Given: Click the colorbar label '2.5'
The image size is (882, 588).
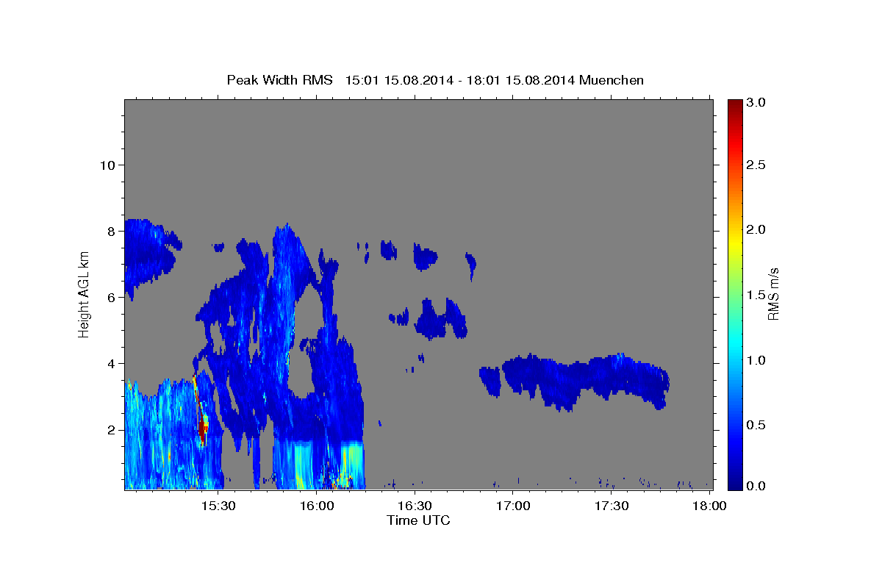Looking at the screenshot, I should [x=755, y=165].
